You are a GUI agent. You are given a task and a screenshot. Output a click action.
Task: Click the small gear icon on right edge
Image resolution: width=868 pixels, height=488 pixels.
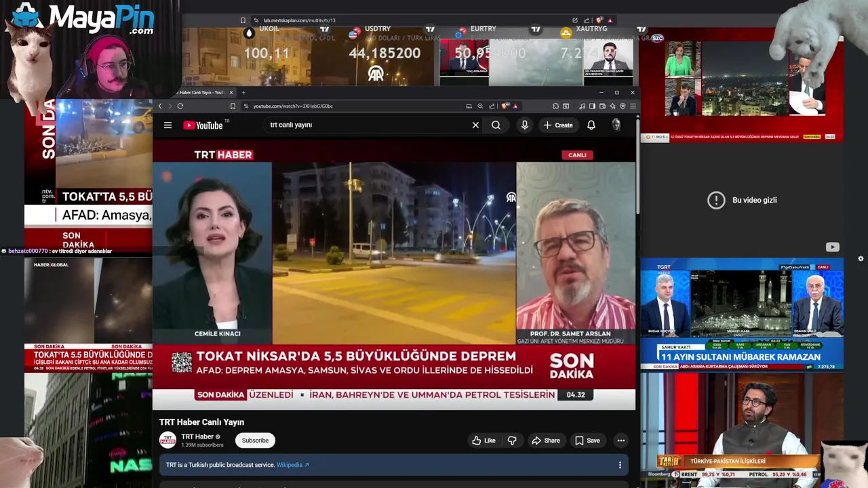click(x=861, y=258)
